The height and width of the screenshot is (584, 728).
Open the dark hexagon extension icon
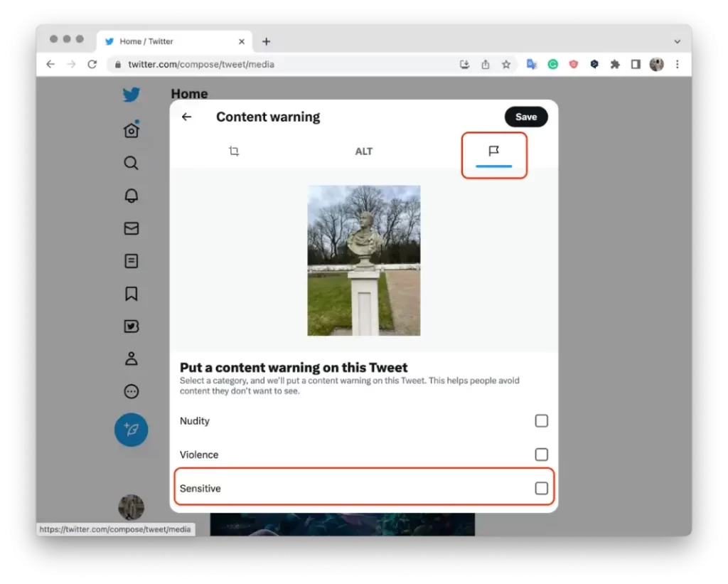click(x=594, y=65)
